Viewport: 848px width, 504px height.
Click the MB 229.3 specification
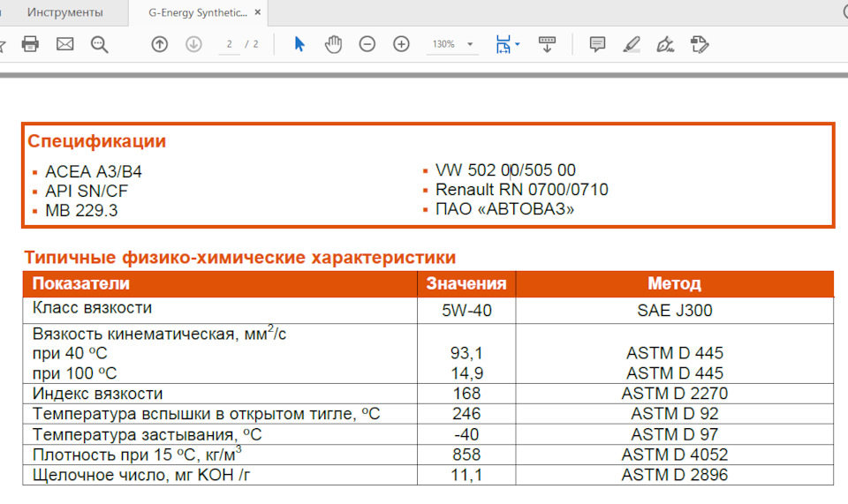coord(81,211)
